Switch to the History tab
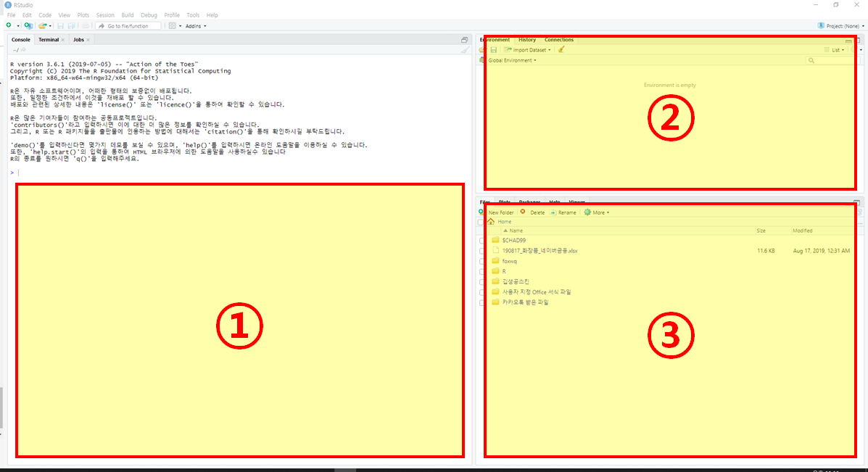This screenshot has width=868, height=472. pos(527,40)
